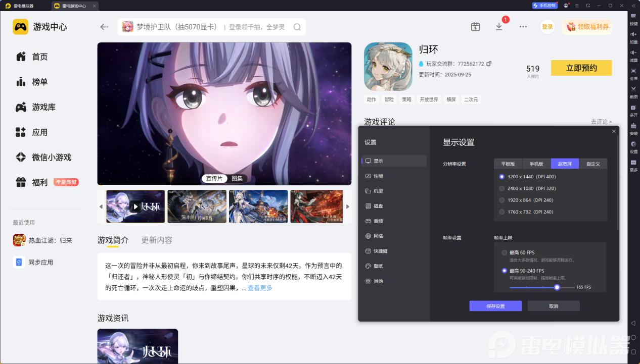Click the 手机控制 phone control button
640x364 pixels.
(544, 6)
